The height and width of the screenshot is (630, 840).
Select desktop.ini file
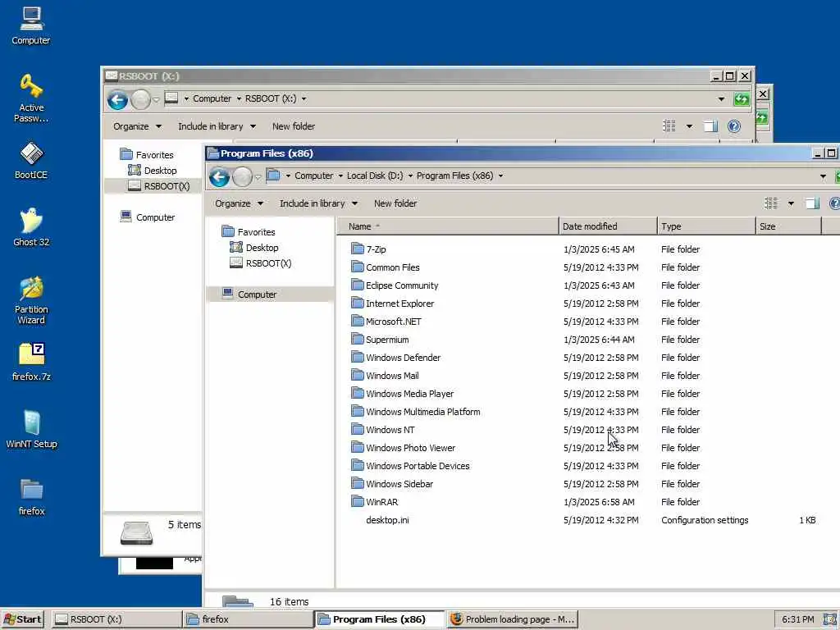tap(387, 520)
